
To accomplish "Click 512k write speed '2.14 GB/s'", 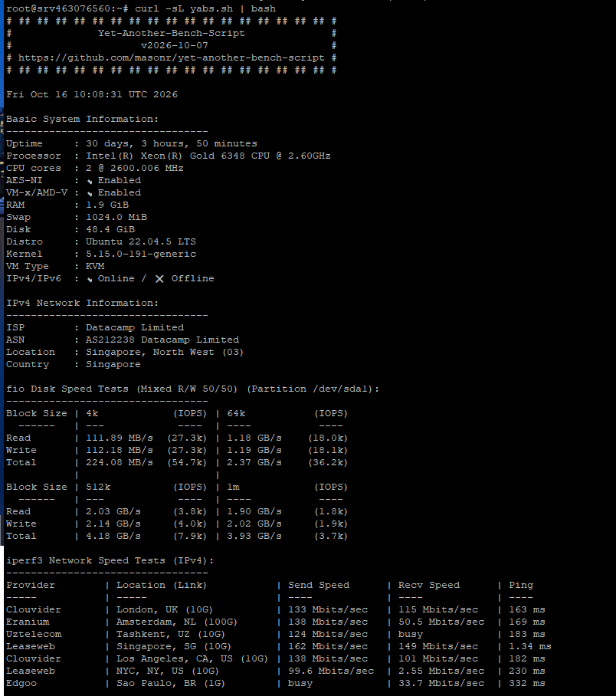I will pos(113,524).
